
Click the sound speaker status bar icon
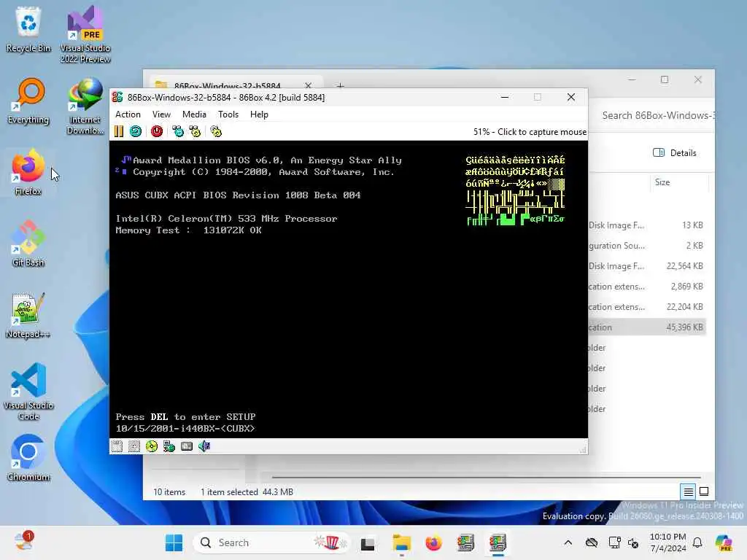coord(204,446)
